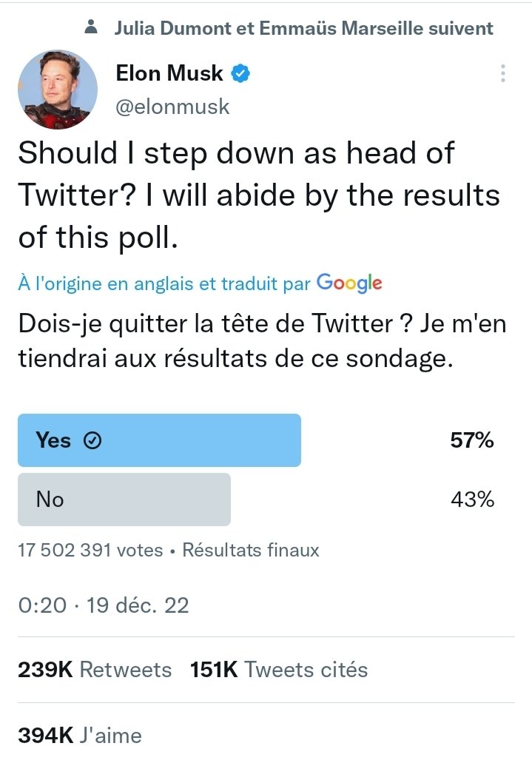The width and height of the screenshot is (532, 760).
Task: View the 151K Tweets cités list
Action: coord(279,670)
